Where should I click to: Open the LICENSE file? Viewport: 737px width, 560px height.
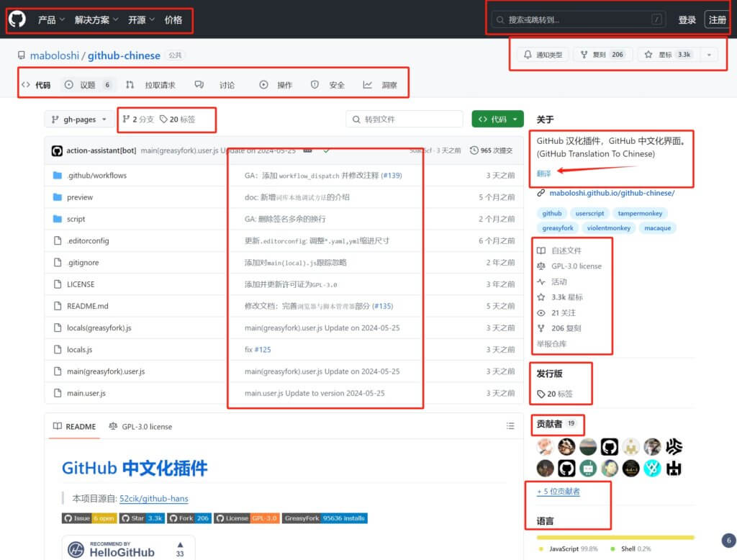(x=81, y=284)
